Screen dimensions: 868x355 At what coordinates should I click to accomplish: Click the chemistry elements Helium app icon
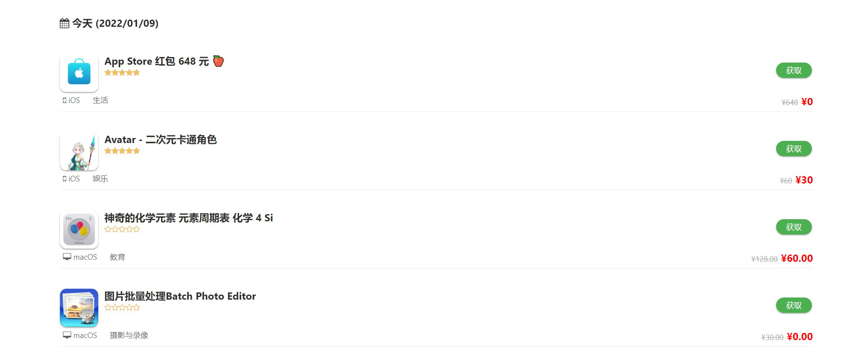[x=79, y=229]
